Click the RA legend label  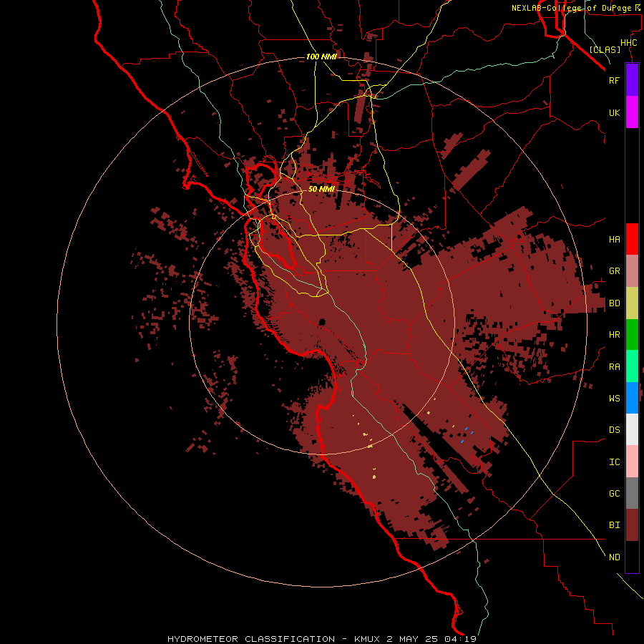(614, 367)
